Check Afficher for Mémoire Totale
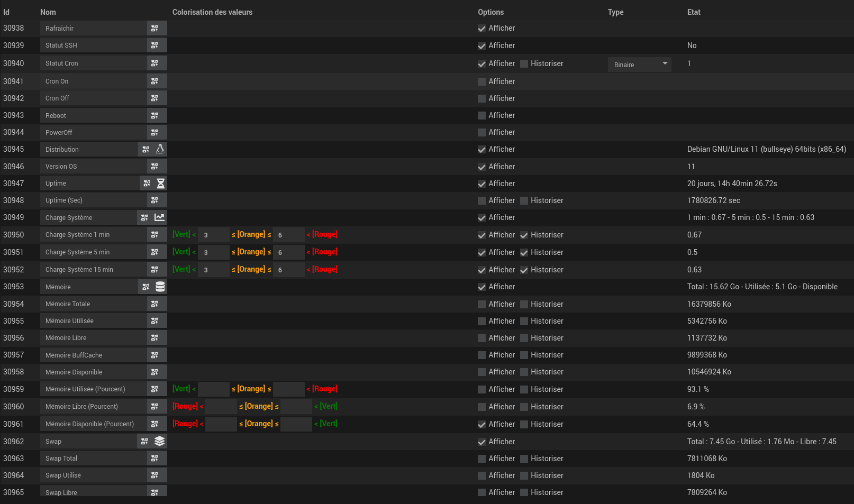 point(481,305)
